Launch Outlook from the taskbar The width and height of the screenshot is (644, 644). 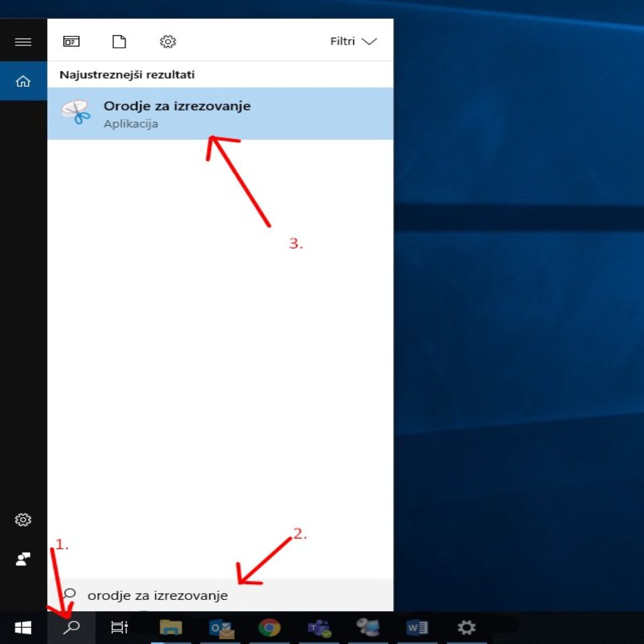pos(221,628)
